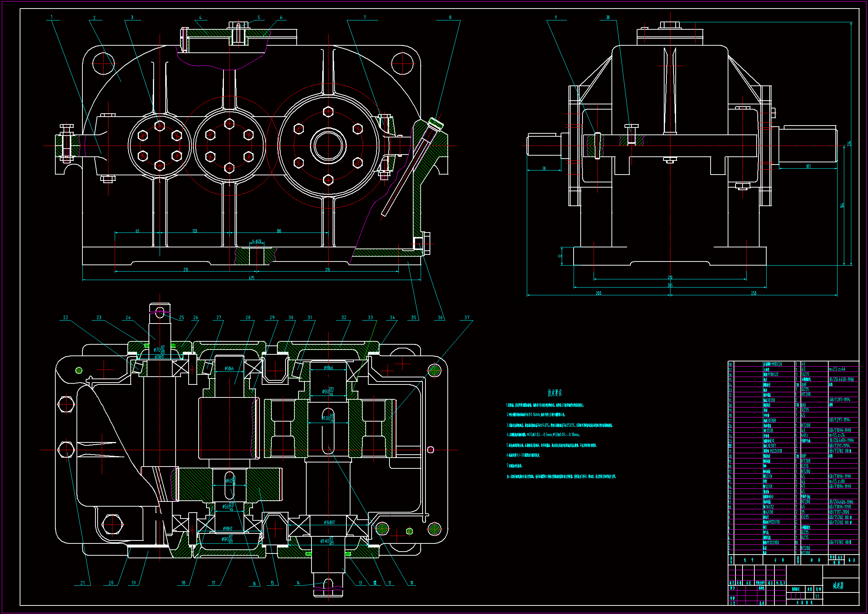The width and height of the screenshot is (868, 614).
Task: Select callout number 9 above the side view
Action: click(x=555, y=17)
